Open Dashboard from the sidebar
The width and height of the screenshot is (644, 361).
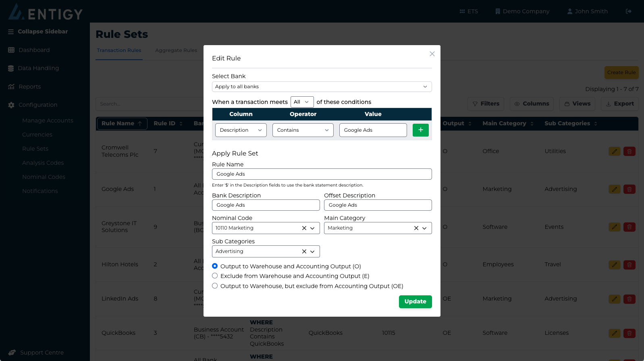34,50
